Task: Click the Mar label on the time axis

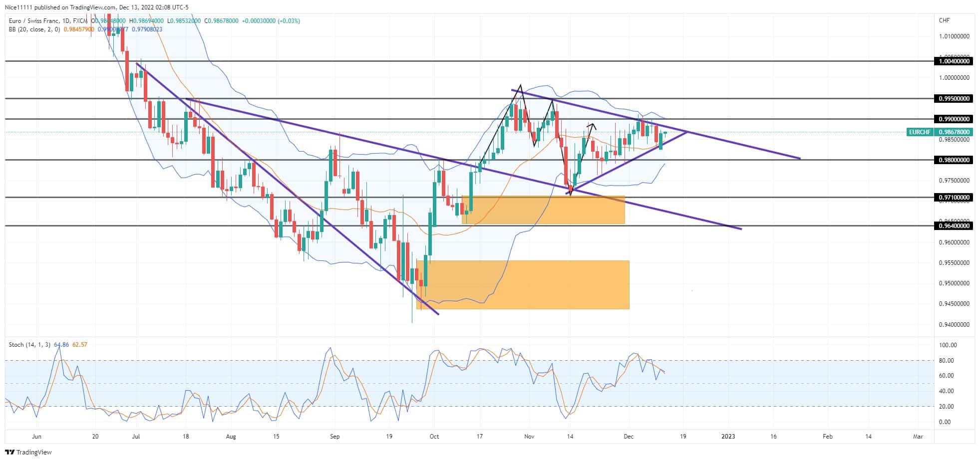Action: pyautogui.click(x=918, y=437)
